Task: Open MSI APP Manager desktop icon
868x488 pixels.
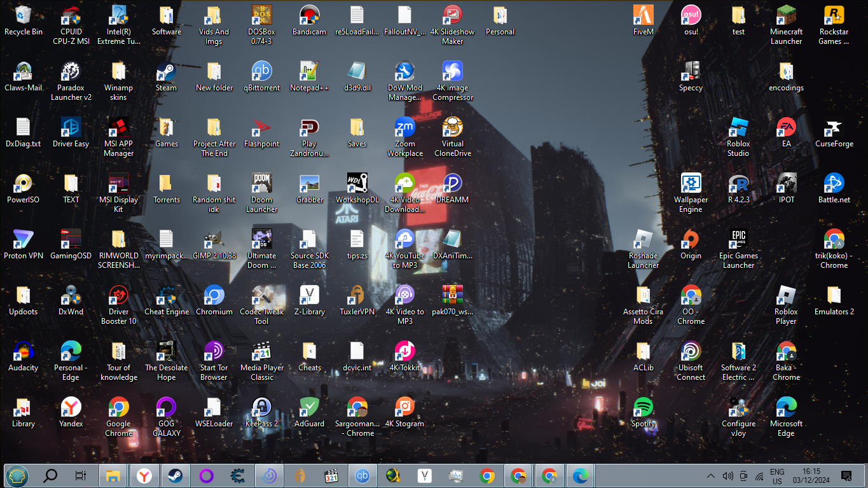Action: [118, 137]
